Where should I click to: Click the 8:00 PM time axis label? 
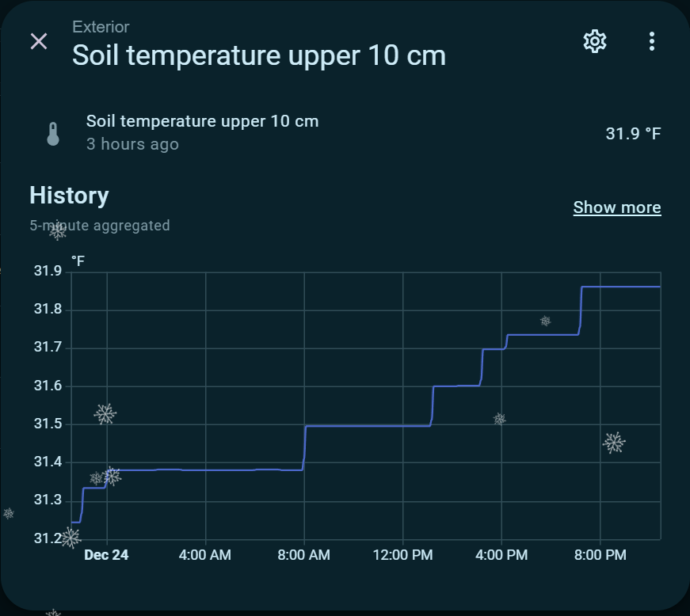point(600,555)
